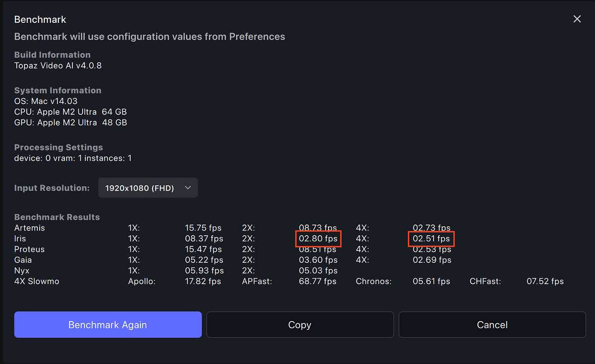Viewport: 595px width, 364px height.
Task: Cancel the benchmark dialog
Action: [492, 324]
